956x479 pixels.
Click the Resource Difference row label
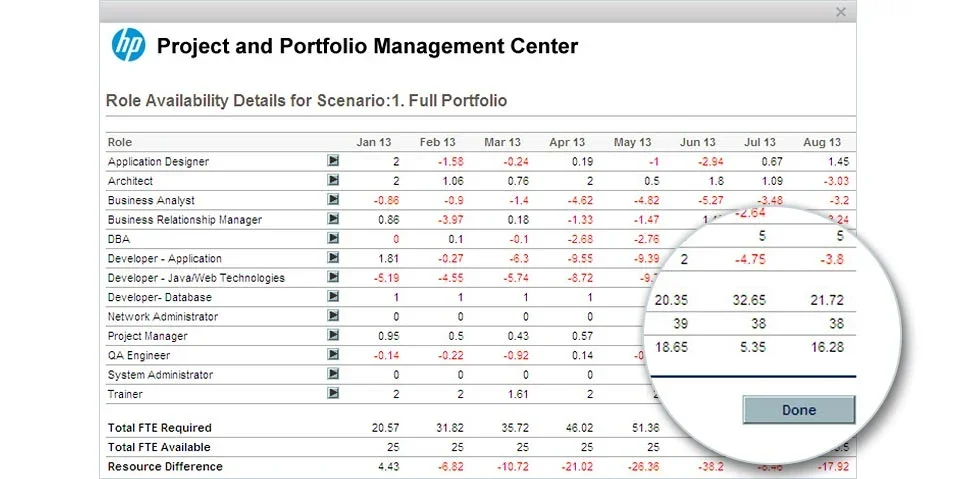(x=165, y=466)
